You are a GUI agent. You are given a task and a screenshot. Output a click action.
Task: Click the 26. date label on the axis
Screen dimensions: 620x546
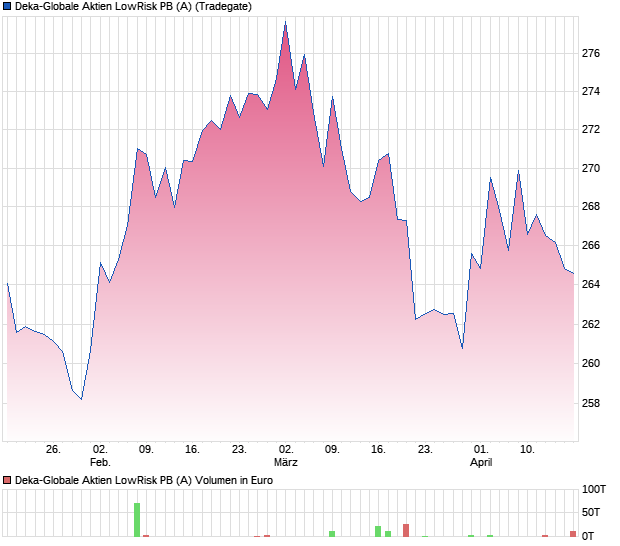[x=53, y=450]
